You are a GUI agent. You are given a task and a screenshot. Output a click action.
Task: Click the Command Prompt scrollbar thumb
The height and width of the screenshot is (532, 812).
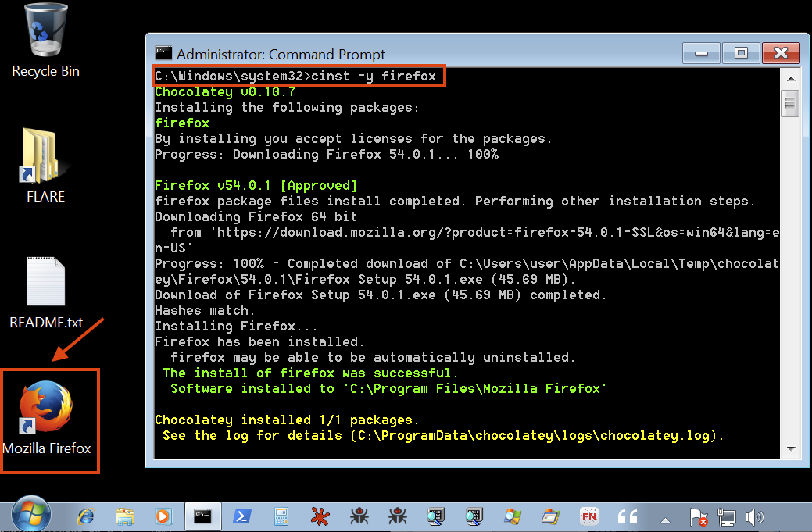click(x=790, y=103)
